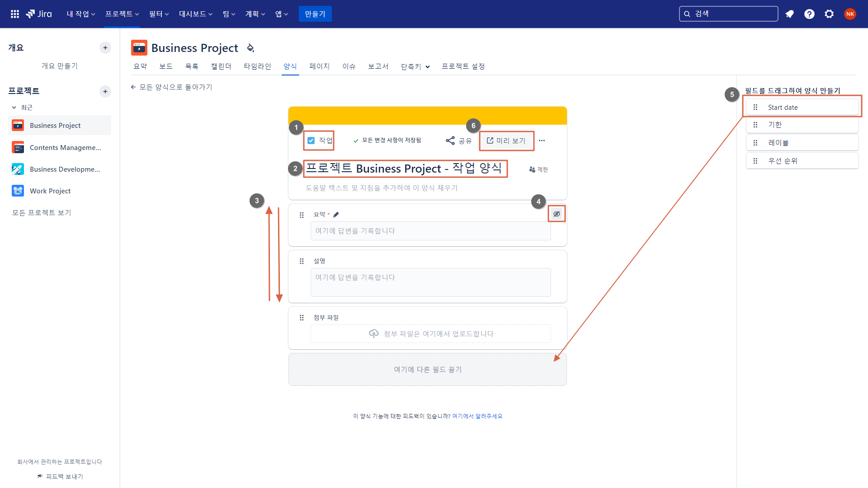Switch to the 타임라인 tab
Viewport: 868px width, 488px height.
coord(257,66)
